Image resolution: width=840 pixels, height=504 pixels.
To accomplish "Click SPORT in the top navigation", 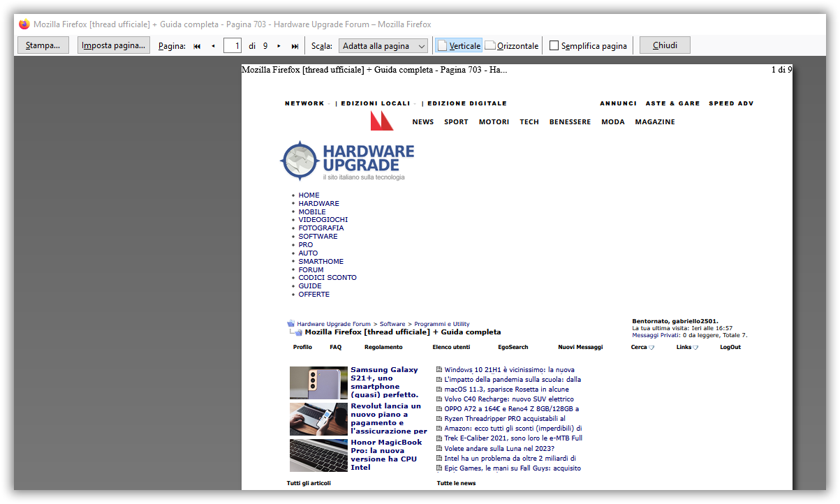I will (x=456, y=122).
